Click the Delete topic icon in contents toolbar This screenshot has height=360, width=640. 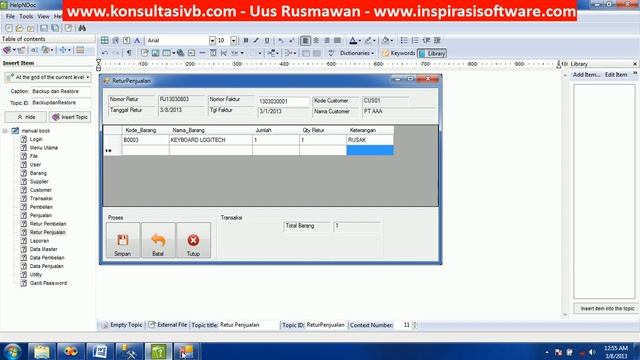coord(21,50)
